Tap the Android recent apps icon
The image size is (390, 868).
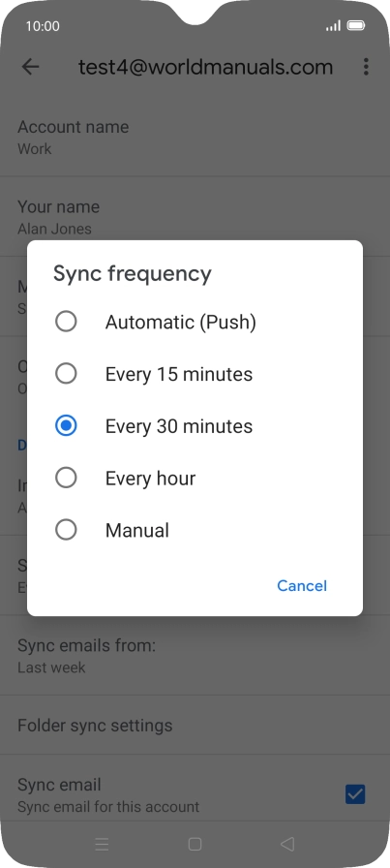102,844
